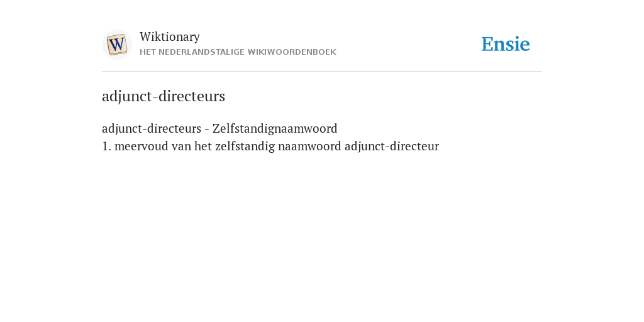
Task: Click the word 'Zelfstandignaamwoord' in the definition
Action: click(x=275, y=128)
